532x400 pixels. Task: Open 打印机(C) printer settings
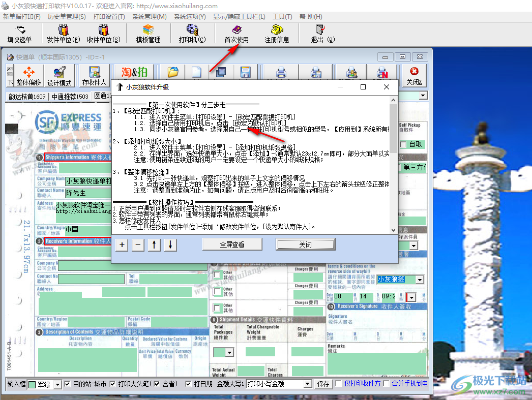(x=192, y=34)
